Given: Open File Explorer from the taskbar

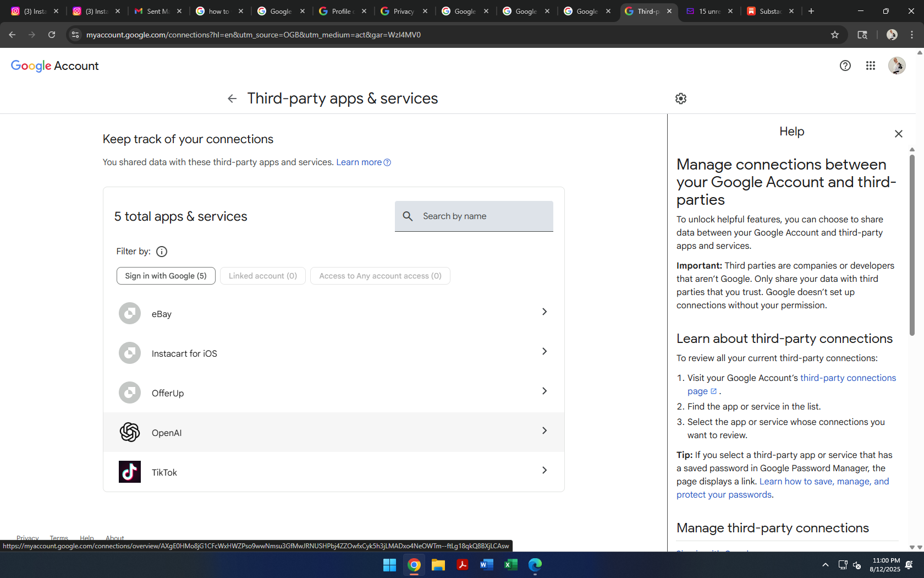Looking at the screenshot, I should coord(438,565).
